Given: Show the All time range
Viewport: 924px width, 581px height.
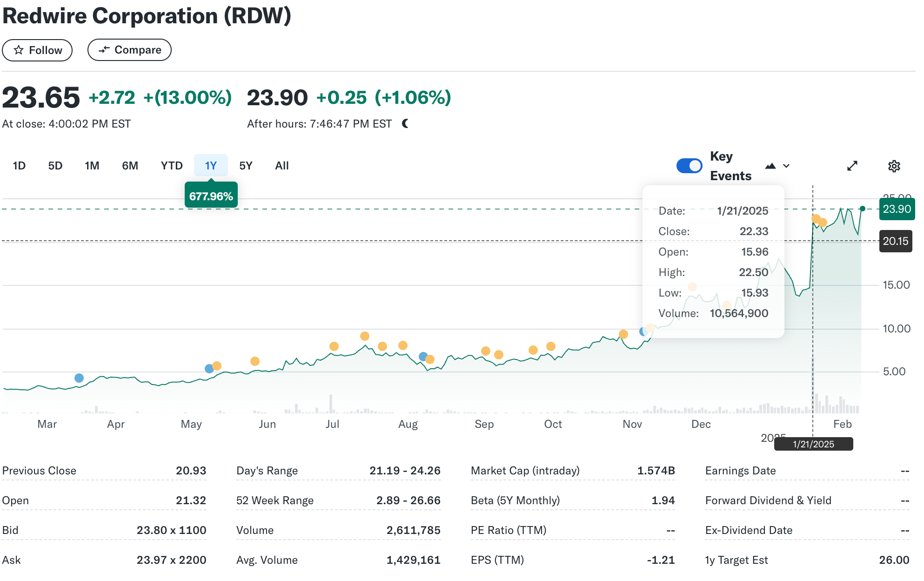Looking at the screenshot, I should tap(282, 166).
